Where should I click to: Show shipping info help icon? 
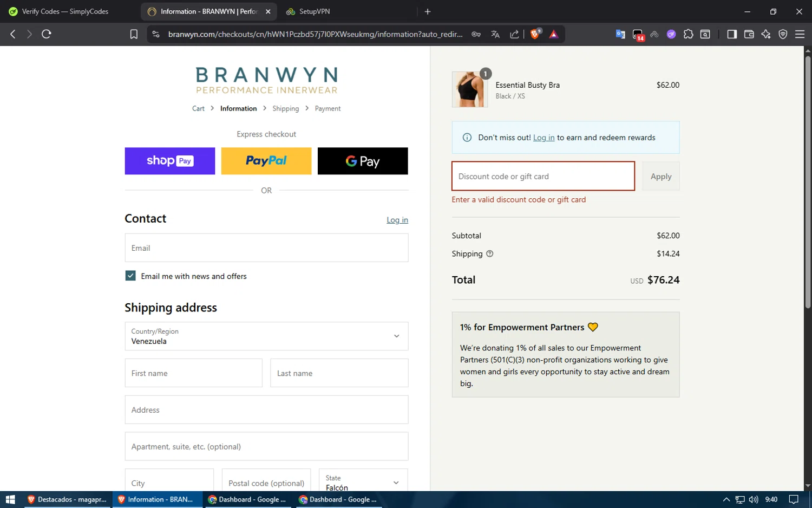[489, 253]
